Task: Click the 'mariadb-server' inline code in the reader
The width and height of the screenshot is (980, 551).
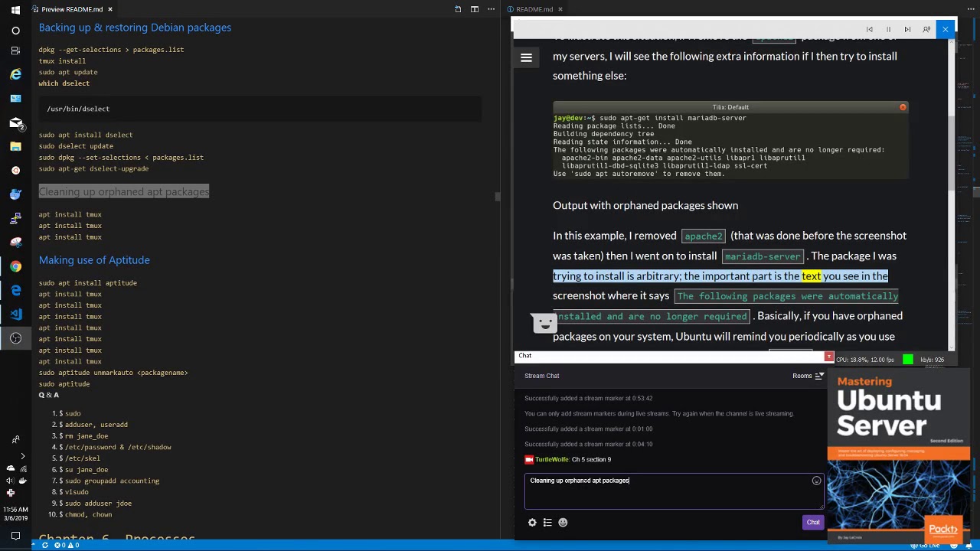Action: coord(763,256)
